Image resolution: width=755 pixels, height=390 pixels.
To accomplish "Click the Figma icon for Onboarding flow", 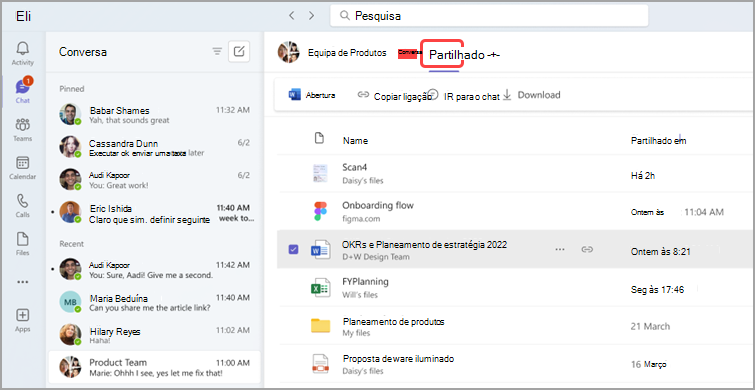I will click(320, 211).
